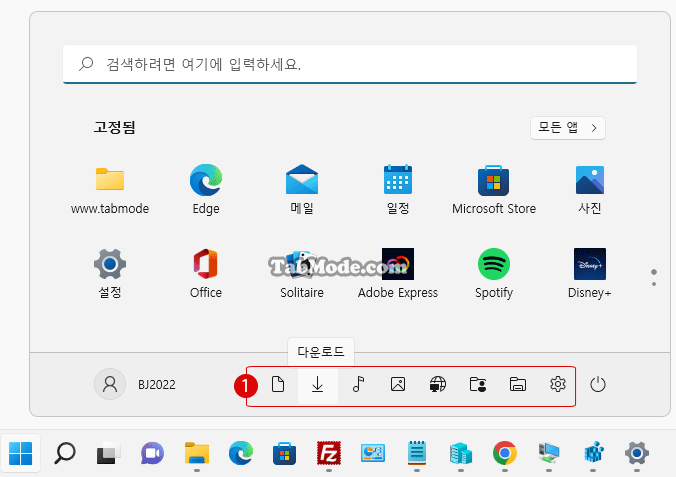Launch the pinned Edge app

coord(206,189)
